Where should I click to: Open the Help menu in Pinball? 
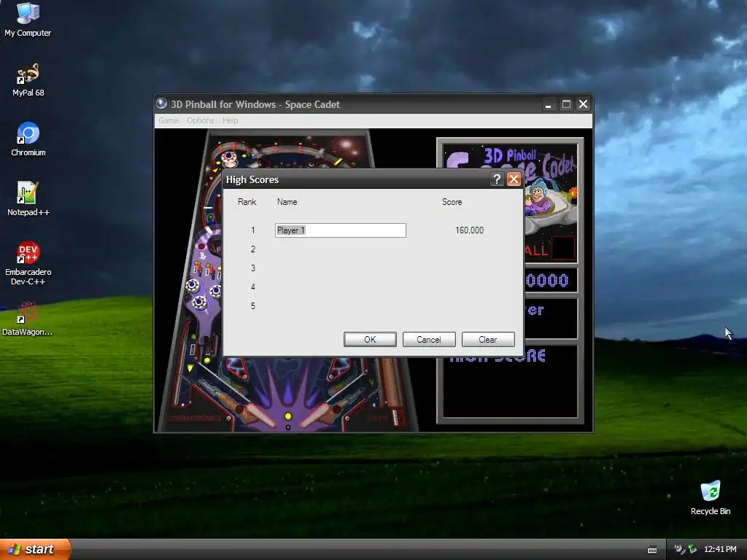(230, 120)
